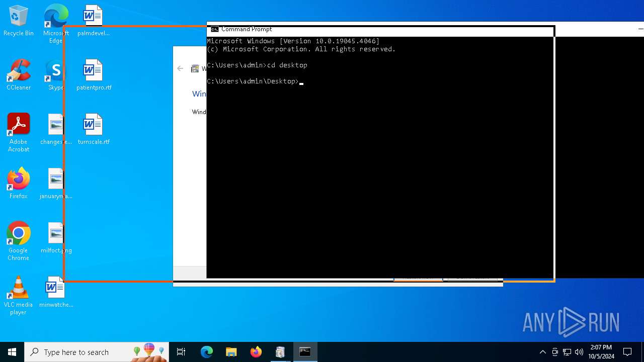Screen dimensions: 644x362
Task: Open the Windows Start menu
Action: pos(12,352)
